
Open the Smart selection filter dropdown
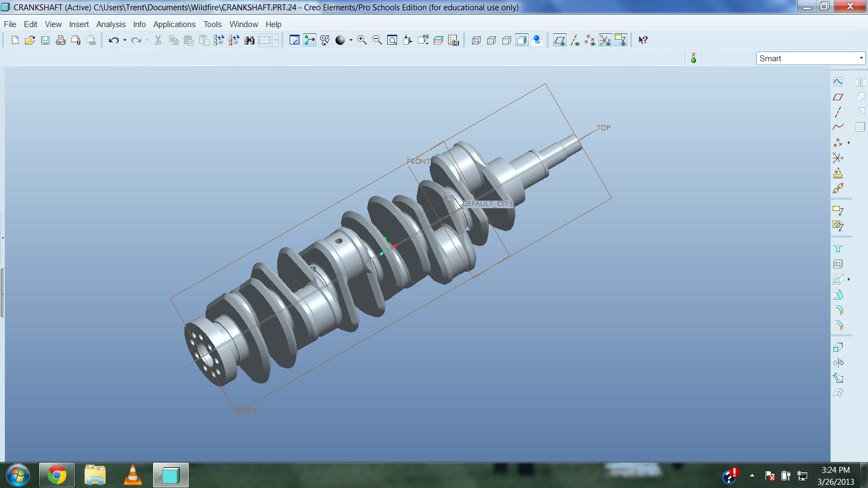pos(861,58)
